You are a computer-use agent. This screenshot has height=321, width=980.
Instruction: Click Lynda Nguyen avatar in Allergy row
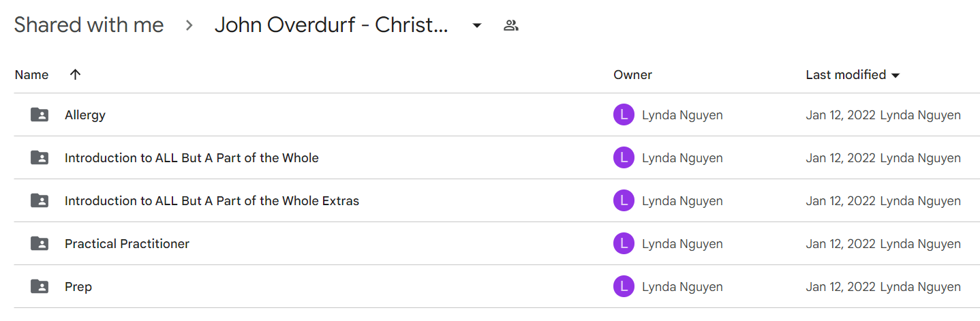point(624,115)
